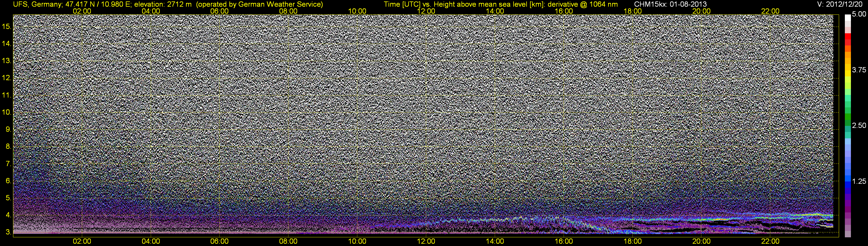868x246 pixels.
Task: Click the bottom time axis label 14:00
Action: tap(495, 241)
